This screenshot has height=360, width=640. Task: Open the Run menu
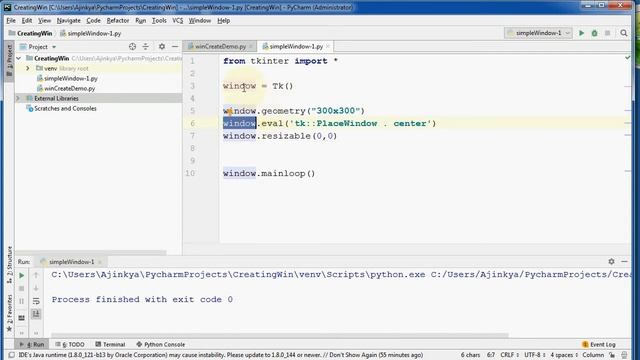141,20
